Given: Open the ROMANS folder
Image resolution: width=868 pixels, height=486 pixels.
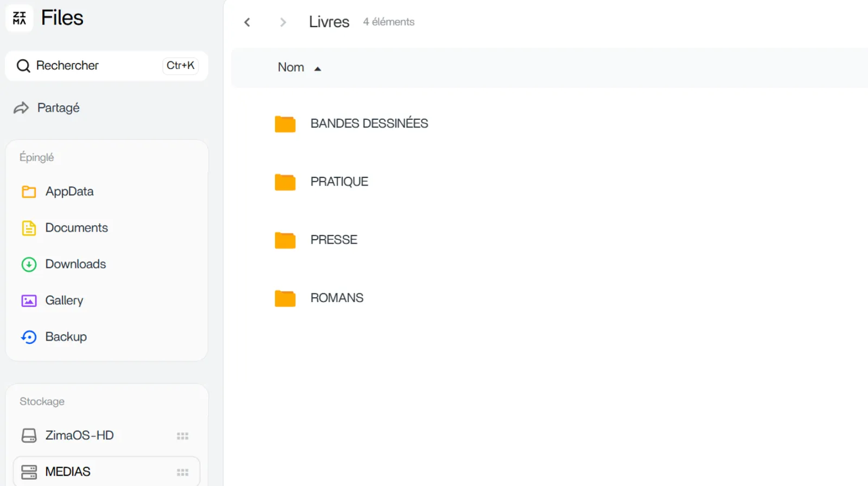Looking at the screenshot, I should pyautogui.click(x=336, y=298).
